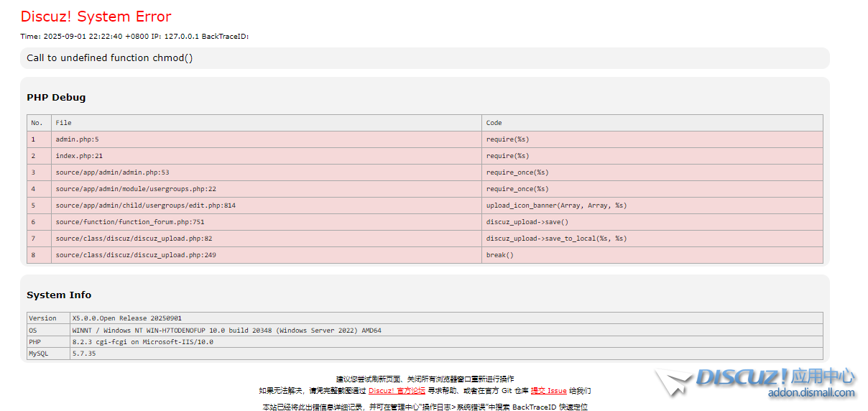Select the '5.7.35' MySQL version value

446,354
